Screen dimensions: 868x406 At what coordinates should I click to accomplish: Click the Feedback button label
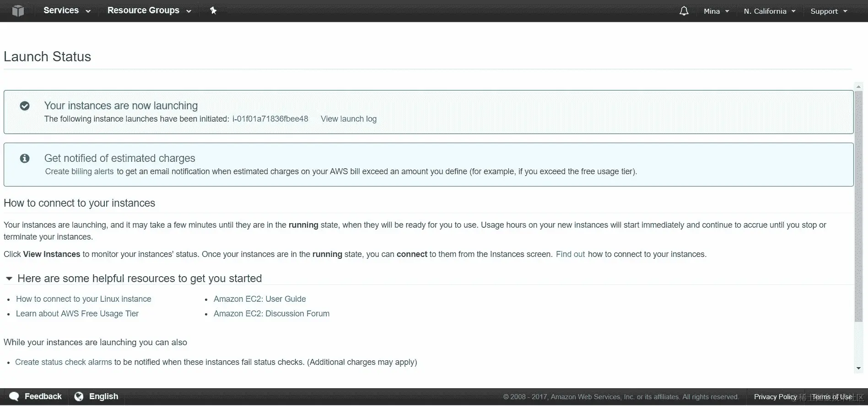[x=43, y=396]
